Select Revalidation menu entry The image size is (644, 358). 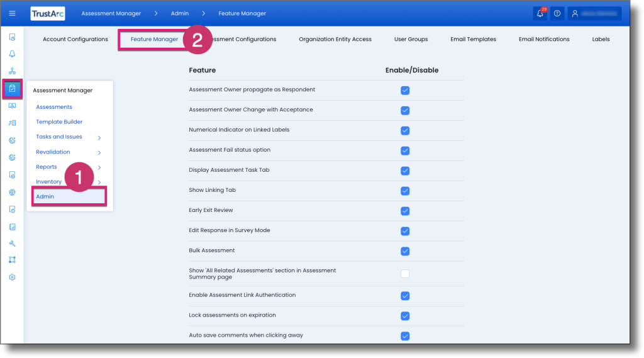[x=53, y=152]
